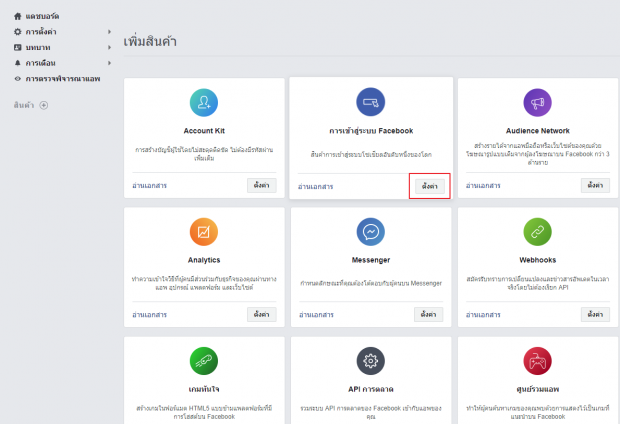
Task: Expand the บทบาท sidebar arrow
Action: click(110, 47)
